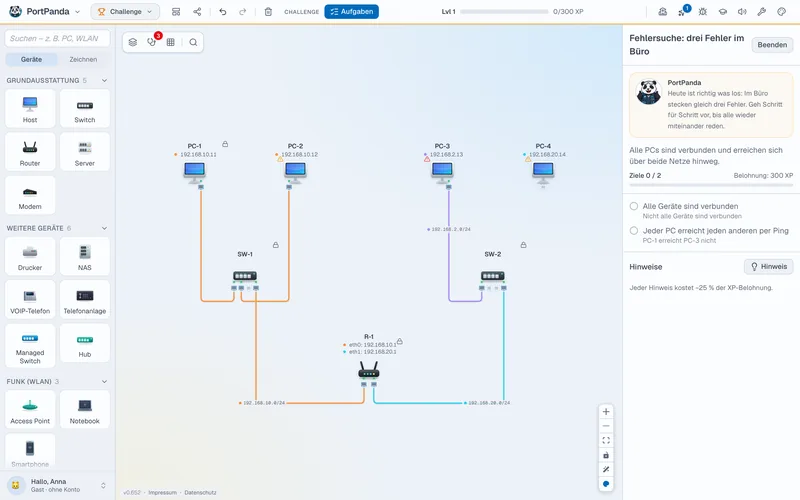
Task: Click the magic wand auto-layout icon
Action: pyautogui.click(x=606, y=469)
